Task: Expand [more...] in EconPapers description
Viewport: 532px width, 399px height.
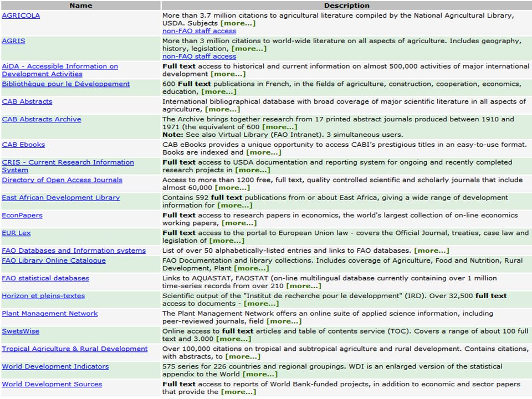Action: coord(239,223)
